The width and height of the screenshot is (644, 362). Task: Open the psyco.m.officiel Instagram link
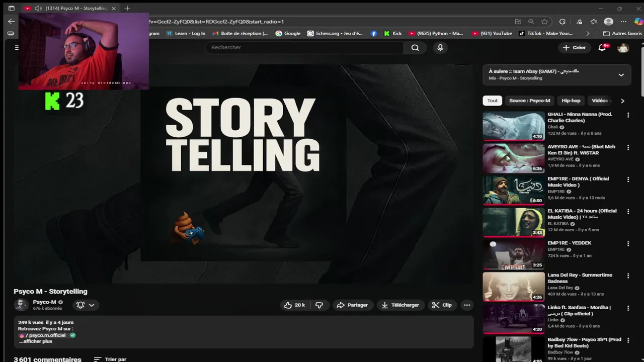(47, 335)
